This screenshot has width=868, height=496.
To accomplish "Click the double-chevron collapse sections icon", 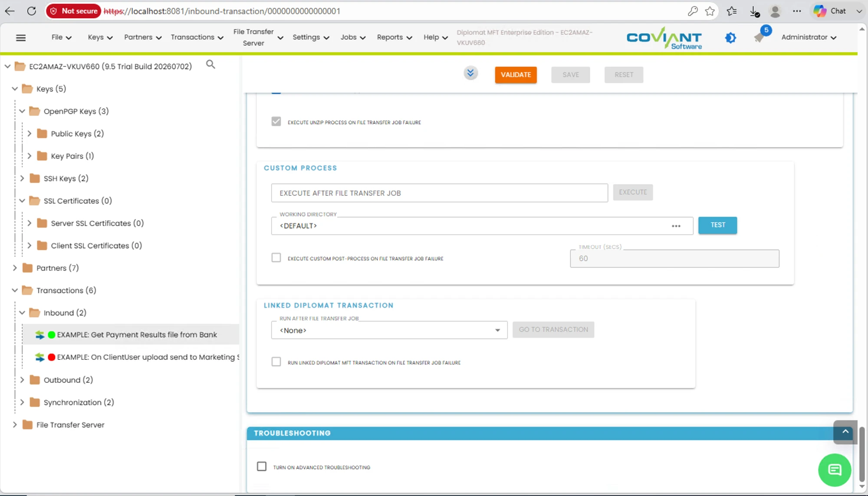I will tap(470, 73).
